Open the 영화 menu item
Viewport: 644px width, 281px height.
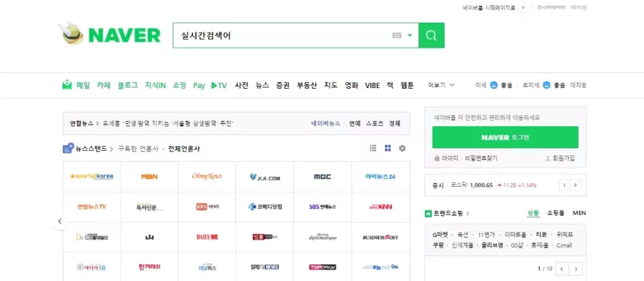(352, 85)
